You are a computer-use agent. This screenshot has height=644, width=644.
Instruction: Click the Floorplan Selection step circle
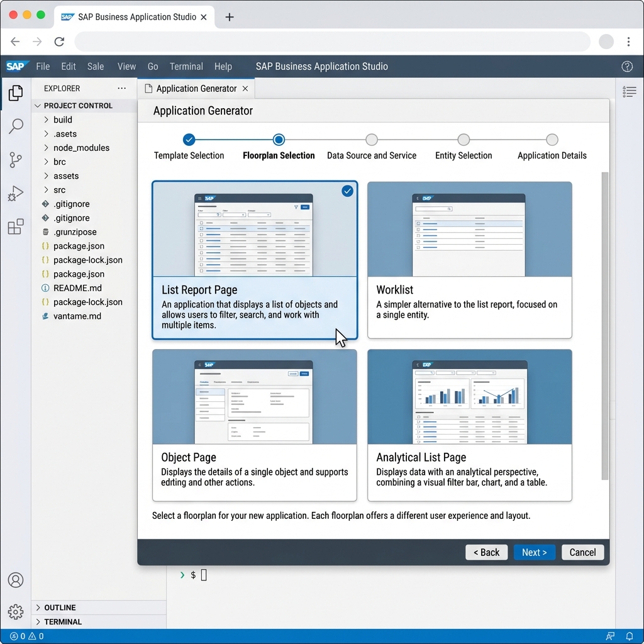click(279, 140)
